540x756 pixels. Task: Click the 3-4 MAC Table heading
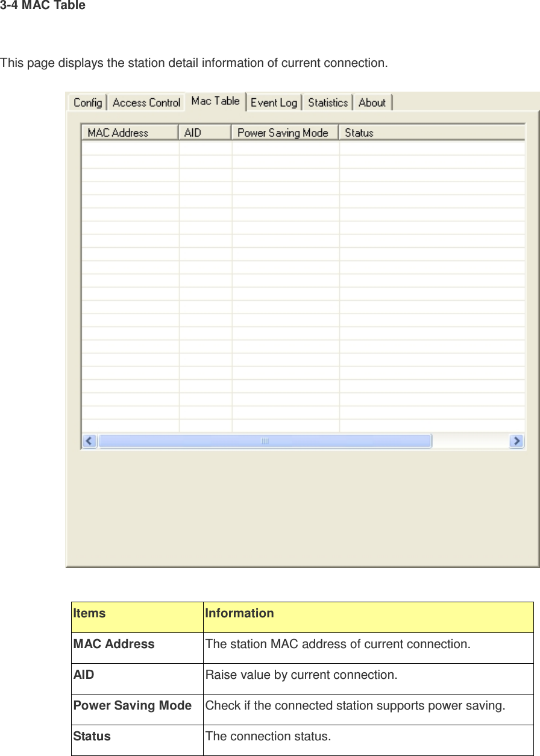42,7
